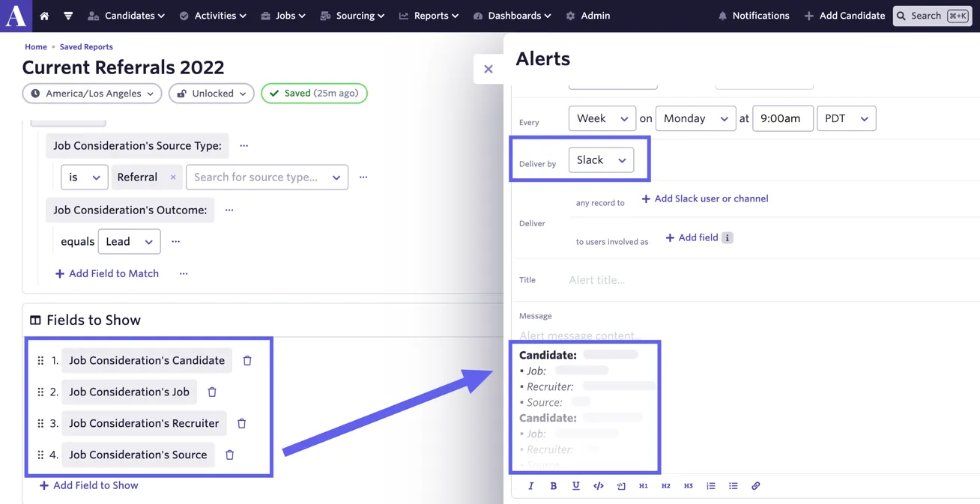980x504 pixels.
Task: Click Add Slack user or channel
Action: click(705, 198)
